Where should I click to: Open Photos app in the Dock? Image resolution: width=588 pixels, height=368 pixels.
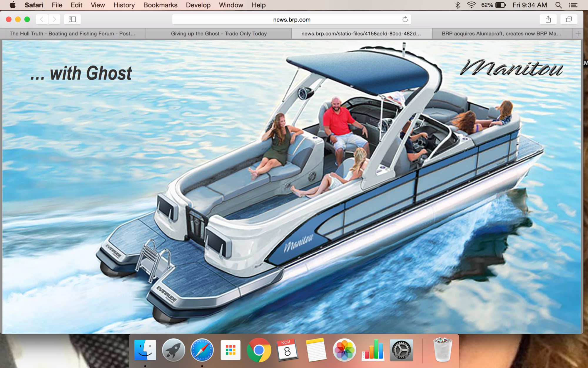pyautogui.click(x=344, y=350)
